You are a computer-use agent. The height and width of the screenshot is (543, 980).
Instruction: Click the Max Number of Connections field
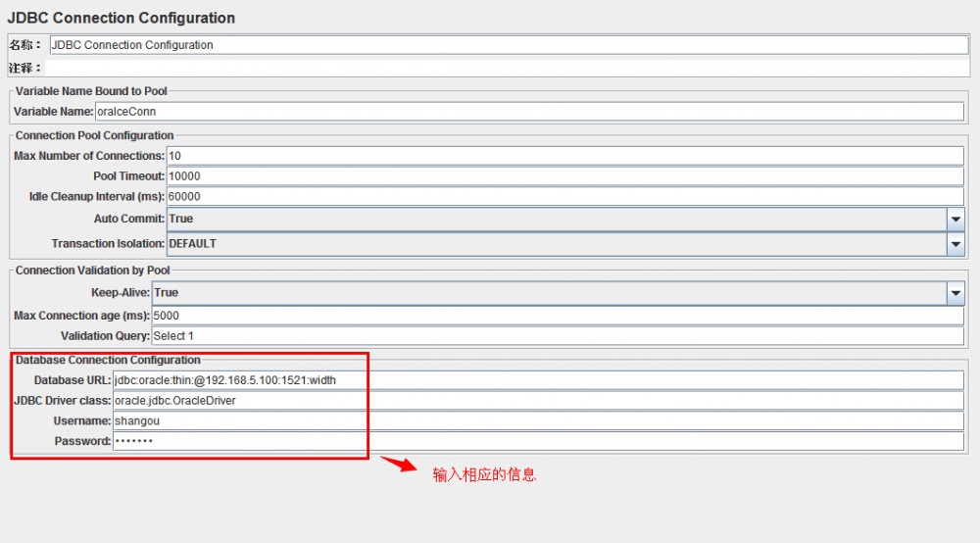coord(565,156)
